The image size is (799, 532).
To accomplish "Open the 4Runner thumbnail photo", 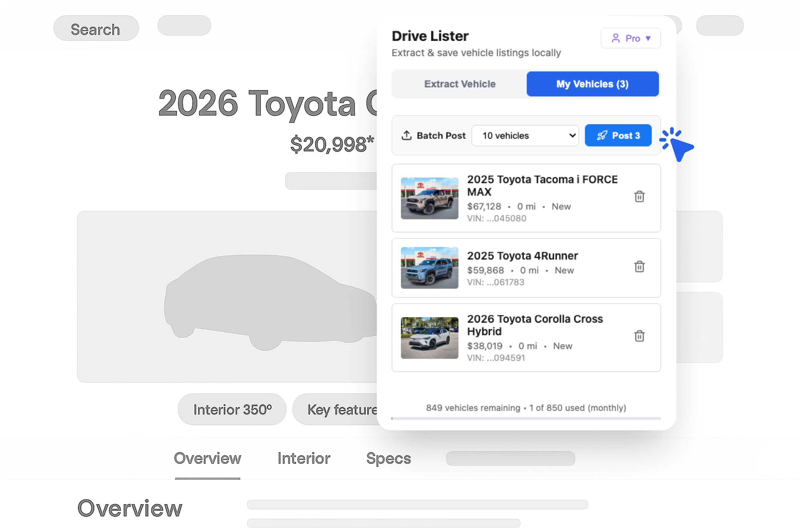I will coord(429,268).
